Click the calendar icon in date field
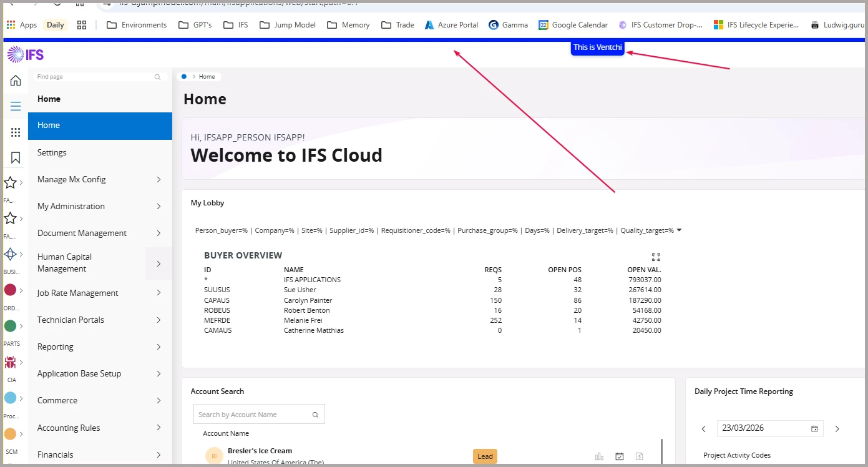Screen dimensions: 868x467 (814, 429)
